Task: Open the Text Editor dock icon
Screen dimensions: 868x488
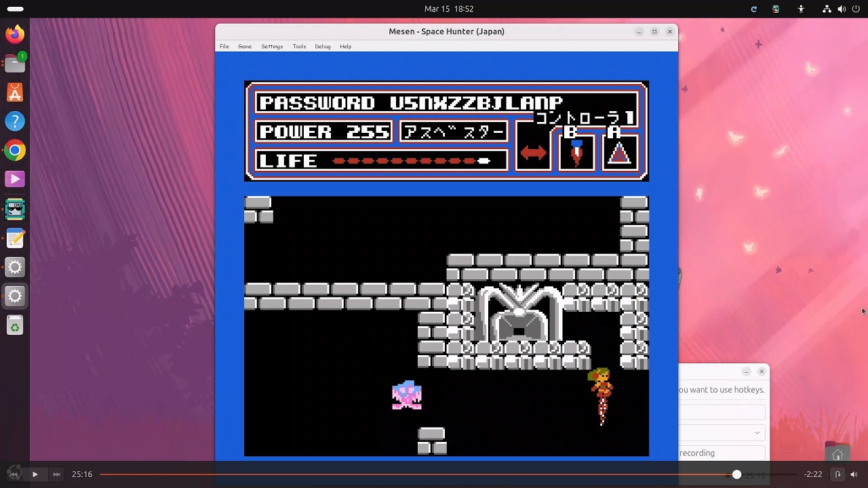Action: coord(15,238)
